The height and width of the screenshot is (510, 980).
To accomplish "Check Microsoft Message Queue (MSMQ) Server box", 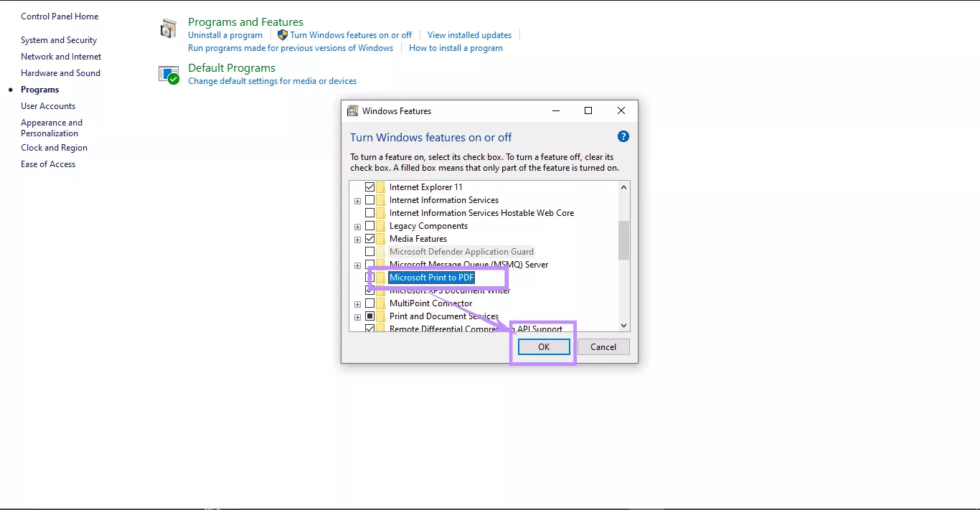I will point(369,265).
